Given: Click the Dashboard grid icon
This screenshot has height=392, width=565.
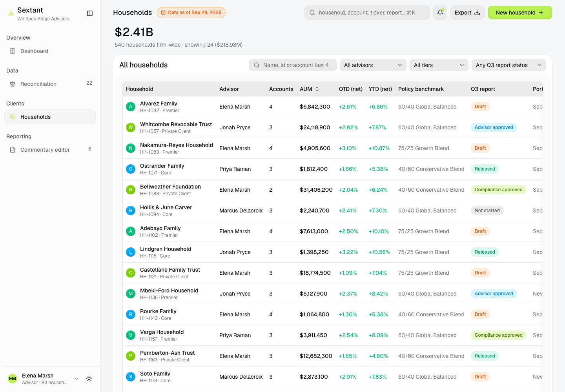Looking at the screenshot, I should coord(13,51).
